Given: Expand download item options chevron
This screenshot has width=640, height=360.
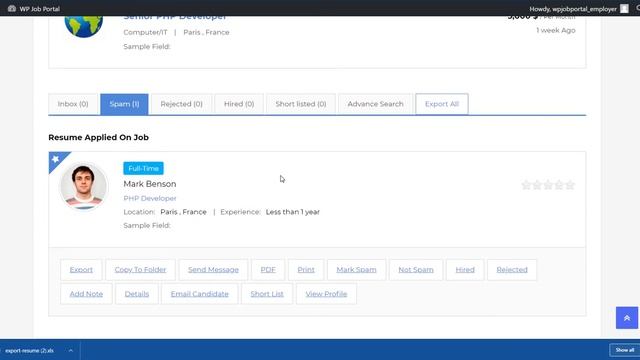Looking at the screenshot, I should [71, 351].
